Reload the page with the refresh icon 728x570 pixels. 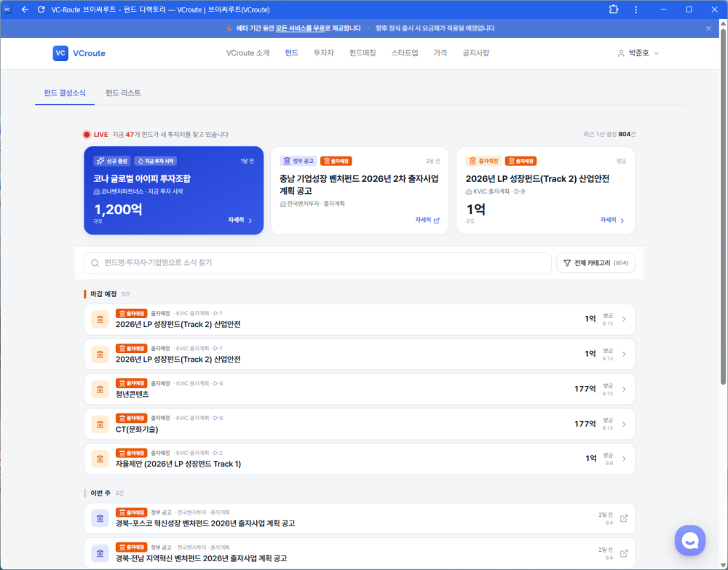point(41,9)
